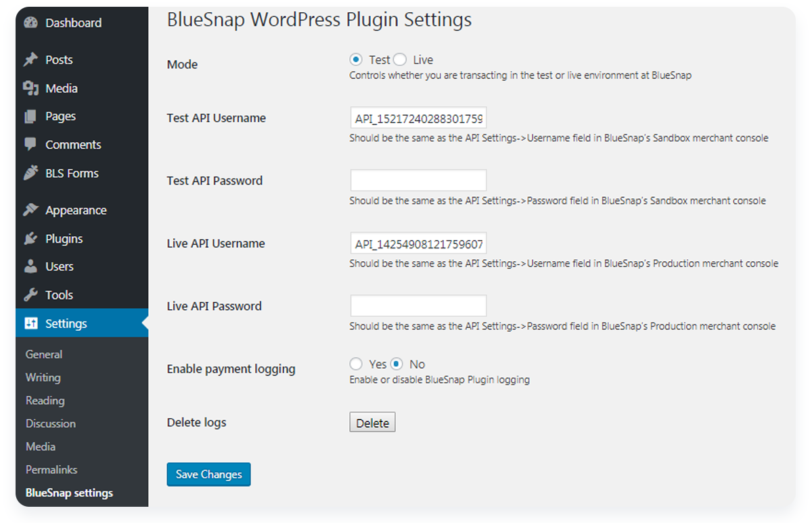Open Permalinks settings submenu
This screenshot has height=523, width=812.
coord(51,469)
